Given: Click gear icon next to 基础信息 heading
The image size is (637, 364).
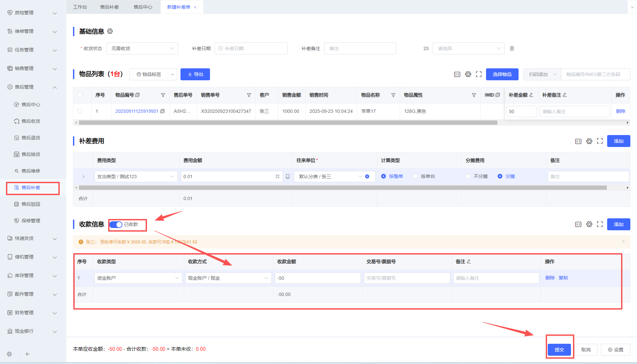Looking at the screenshot, I should [x=110, y=31].
